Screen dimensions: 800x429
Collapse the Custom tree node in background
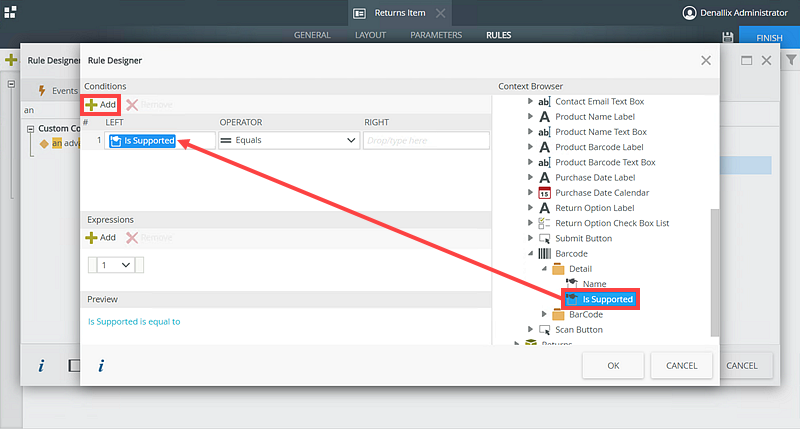[x=31, y=129]
